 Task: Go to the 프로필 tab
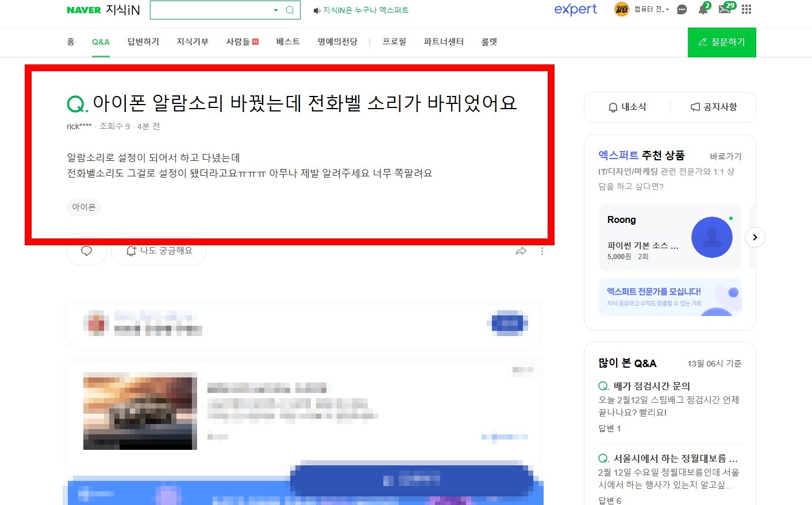pos(395,42)
